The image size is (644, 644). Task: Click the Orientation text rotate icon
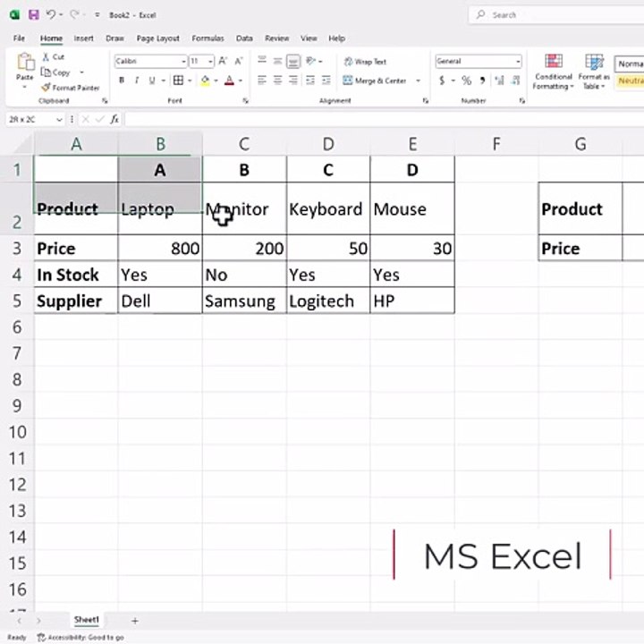(311, 61)
